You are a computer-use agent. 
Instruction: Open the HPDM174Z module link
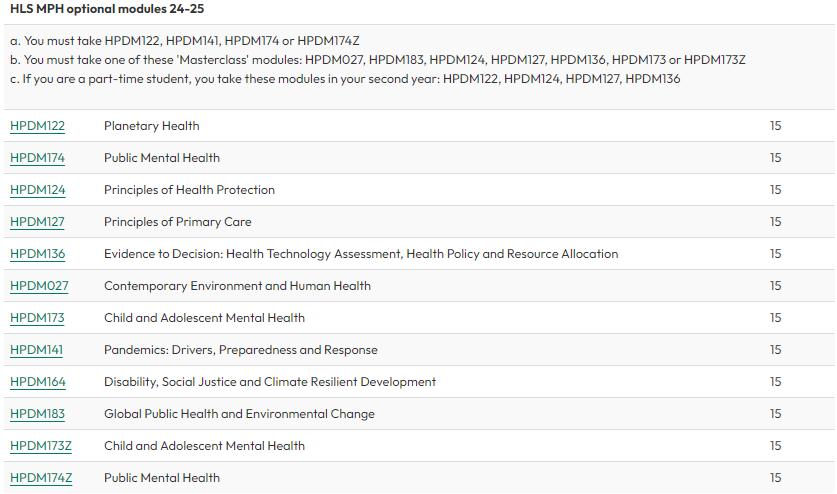(41, 479)
